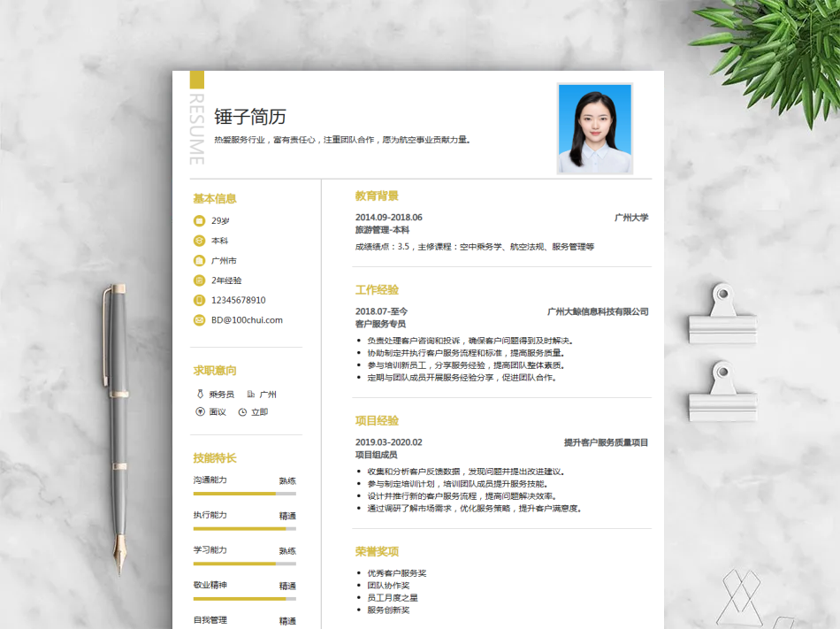Click the clock icon beside 立即
840x629 pixels.
point(242,412)
